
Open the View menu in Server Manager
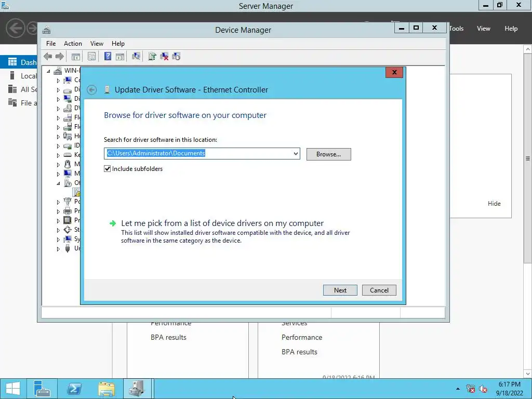(x=484, y=29)
